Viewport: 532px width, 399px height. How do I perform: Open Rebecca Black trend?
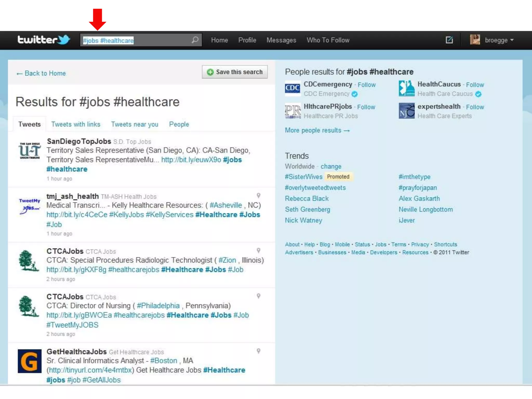coord(307,199)
